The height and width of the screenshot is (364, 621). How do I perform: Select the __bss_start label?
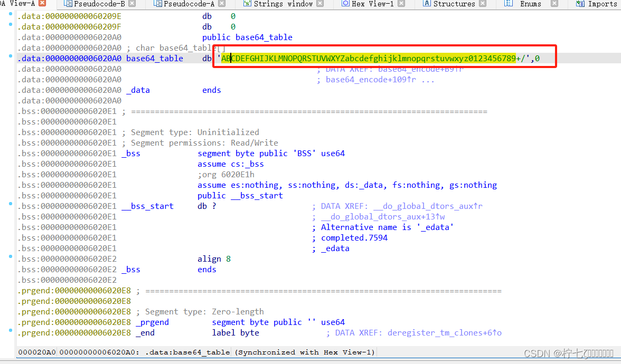pyautogui.click(x=147, y=206)
